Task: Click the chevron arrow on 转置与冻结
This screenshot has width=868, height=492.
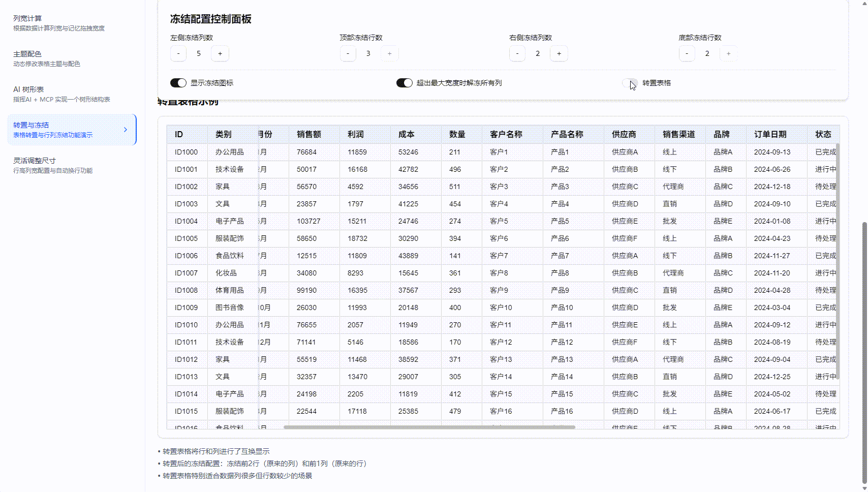Action: 126,130
